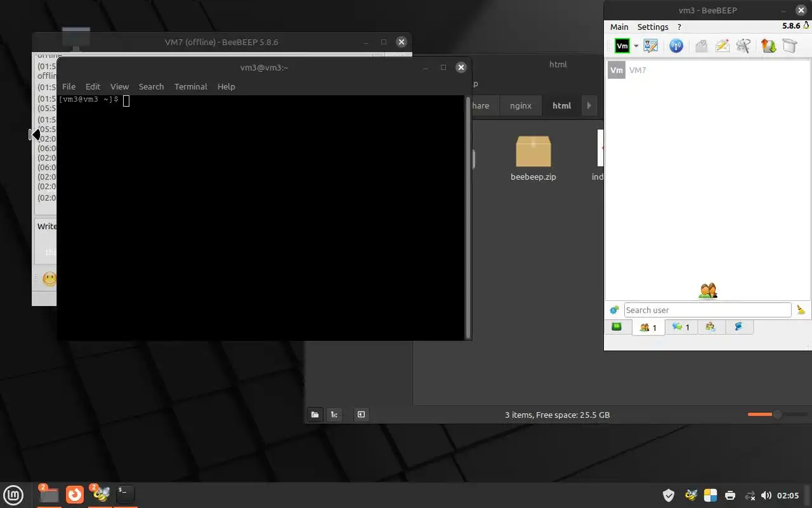The image size is (812, 508).
Task: Open the Settings menu in BeeBEEP
Action: pyautogui.click(x=653, y=27)
